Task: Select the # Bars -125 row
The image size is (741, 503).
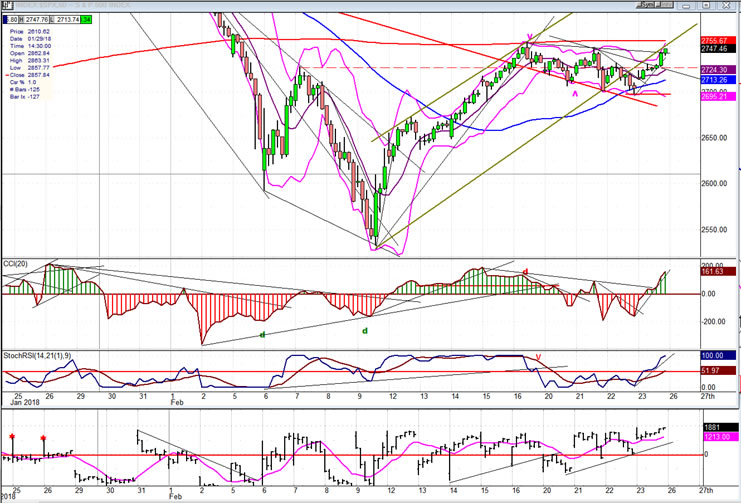Action: (x=25, y=89)
